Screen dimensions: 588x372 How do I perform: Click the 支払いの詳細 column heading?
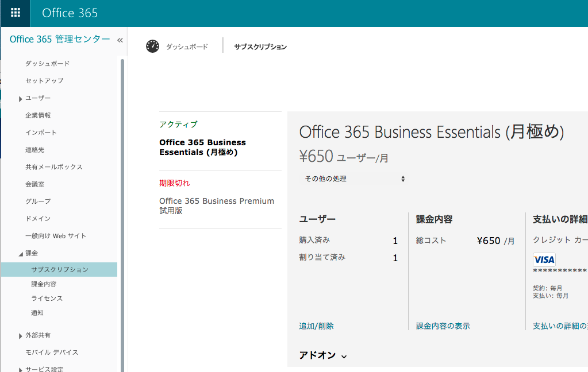coord(560,219)
